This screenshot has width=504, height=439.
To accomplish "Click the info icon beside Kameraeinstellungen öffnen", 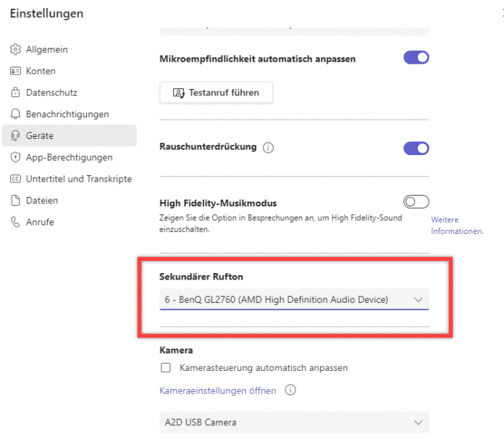I will [x=290, y=390].
